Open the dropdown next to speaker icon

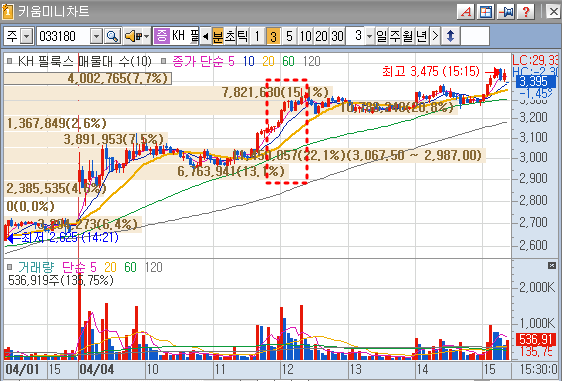[x=147, y=36]
